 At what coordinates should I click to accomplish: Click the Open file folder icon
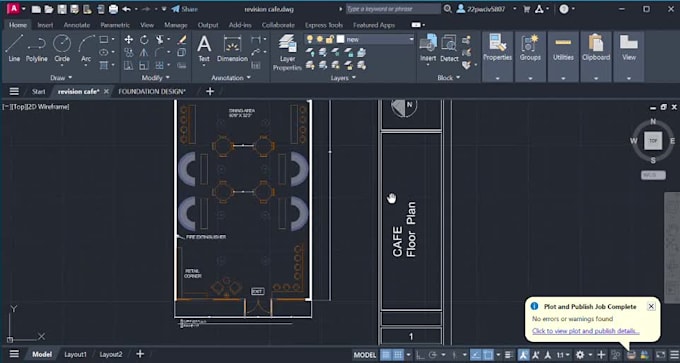(x=49, y=9)
